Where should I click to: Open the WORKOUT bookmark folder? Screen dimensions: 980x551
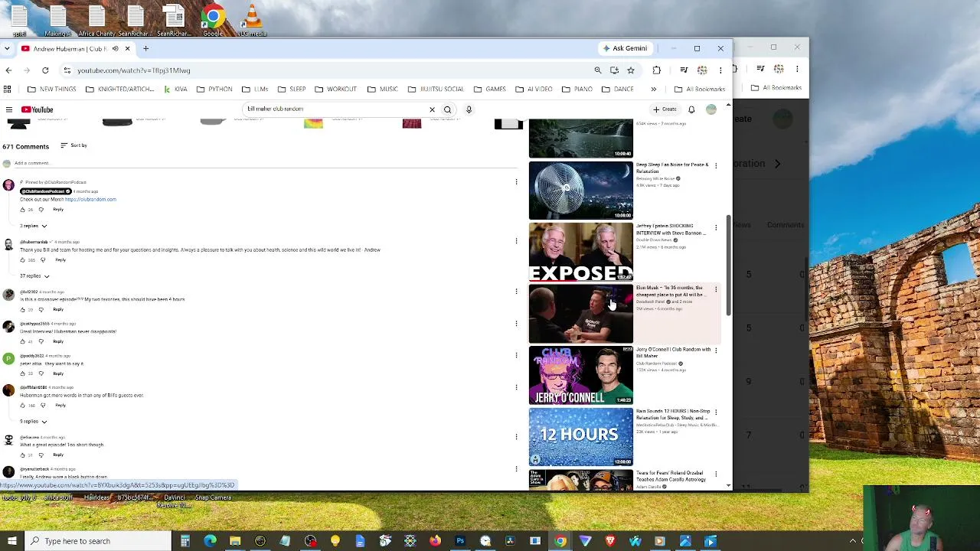(335, 90)
